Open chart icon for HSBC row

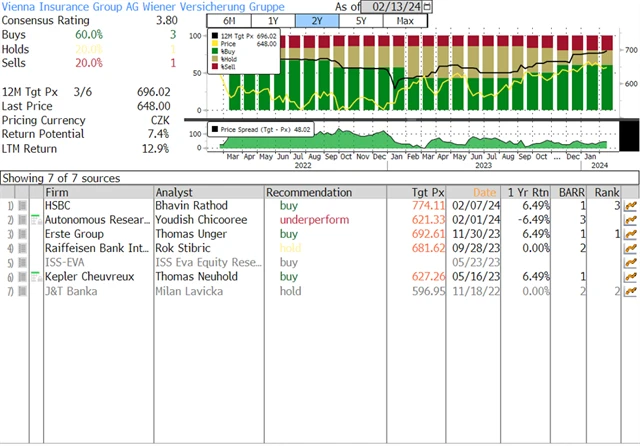click(630, 205)
